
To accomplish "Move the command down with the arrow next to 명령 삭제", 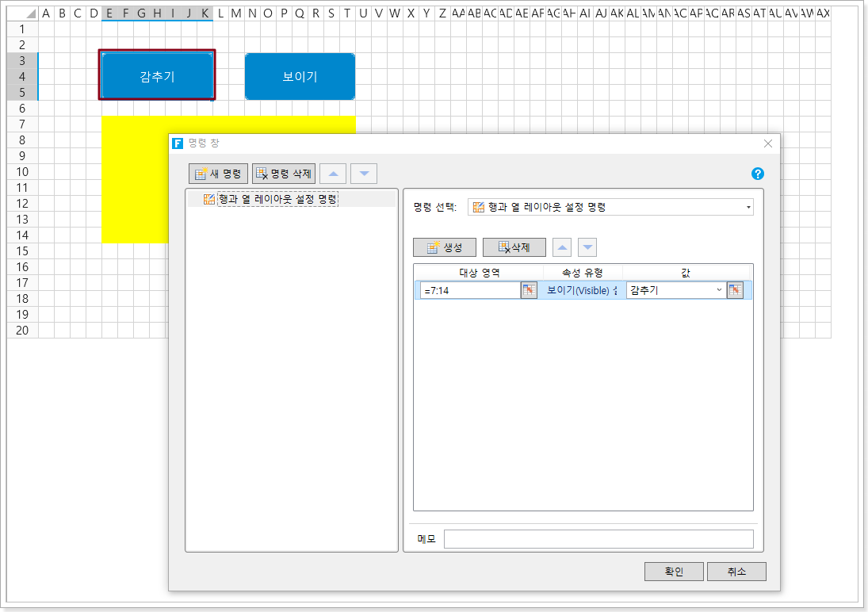I will point(365,174).
